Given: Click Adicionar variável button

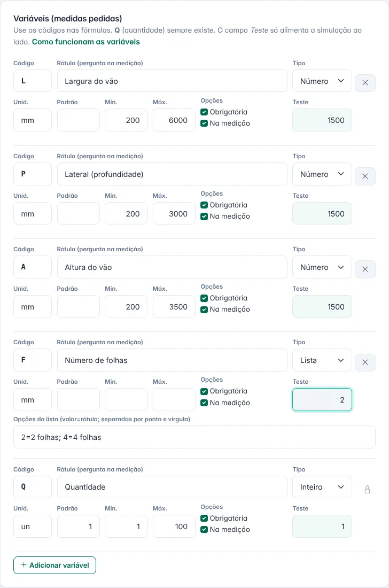Looking at the screenshot, I should [x=55, y=565].
